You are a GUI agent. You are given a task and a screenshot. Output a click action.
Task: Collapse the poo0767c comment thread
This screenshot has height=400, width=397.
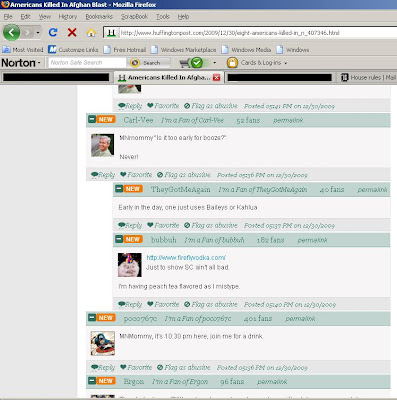(92, 318)
